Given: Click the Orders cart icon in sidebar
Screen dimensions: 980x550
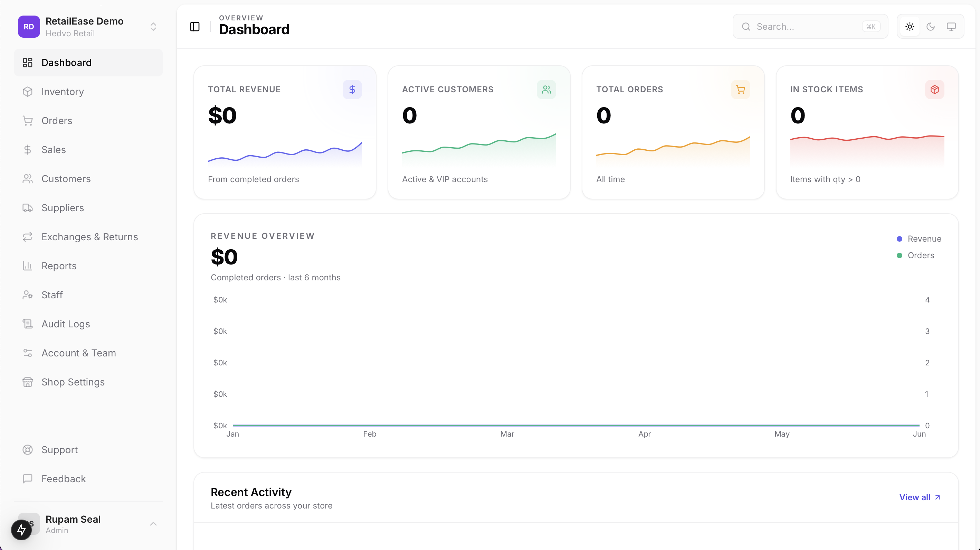Looking at the screenshot, I should [x=27, y=121].
